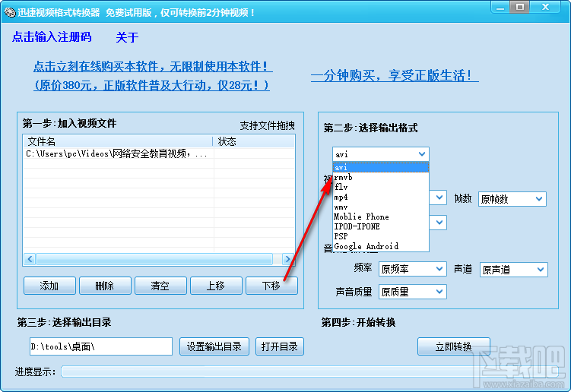Open the 声音质量 dropdown showing 原质量
Image resolution: width=571 pixels, height=392 pixels.
pos(413,292)
